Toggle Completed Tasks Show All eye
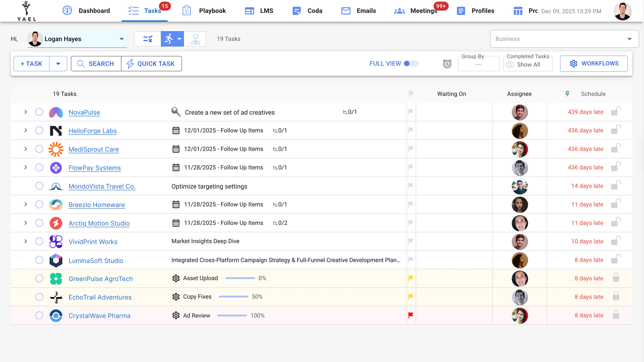The height and width of the screenshot is (362, 644). [509, 65]
